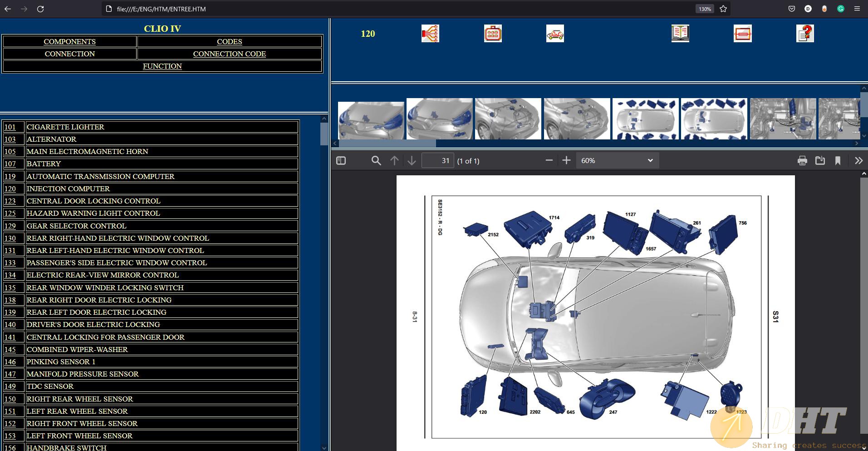Zoom out the PDF with minus button
The width and height of the screenshot is (868, 451).
click(549, 160)
